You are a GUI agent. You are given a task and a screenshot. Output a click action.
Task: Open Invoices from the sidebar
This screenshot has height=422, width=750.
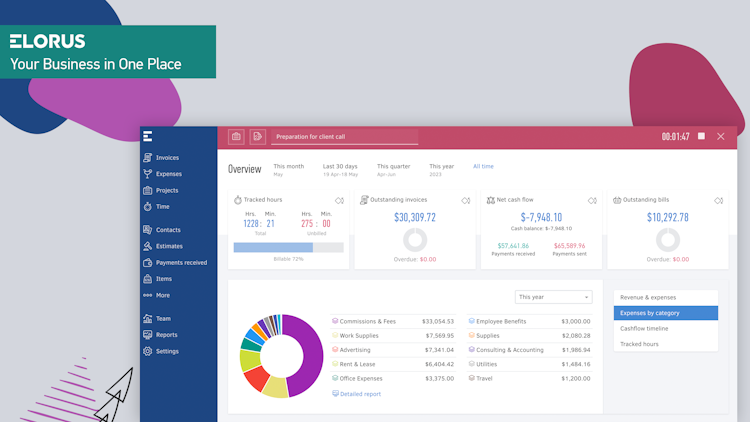pyautogui.click(x=167, y=157)
